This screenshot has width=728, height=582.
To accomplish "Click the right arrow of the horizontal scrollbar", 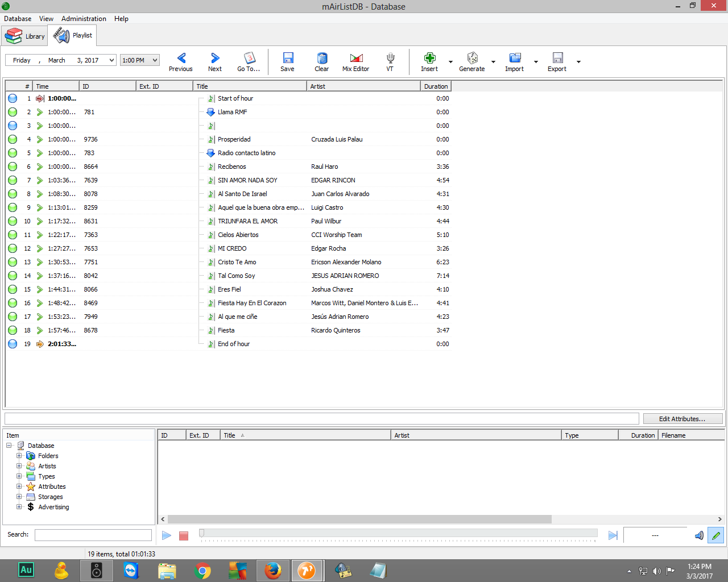I will pos(719,519).
